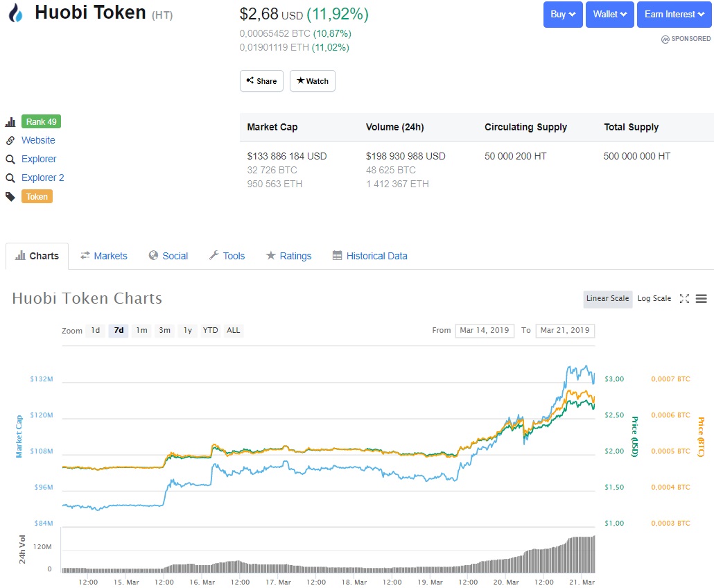714x588 pixels.
Task: Open the Explorer 2 link
Action: tap(43, 178)
